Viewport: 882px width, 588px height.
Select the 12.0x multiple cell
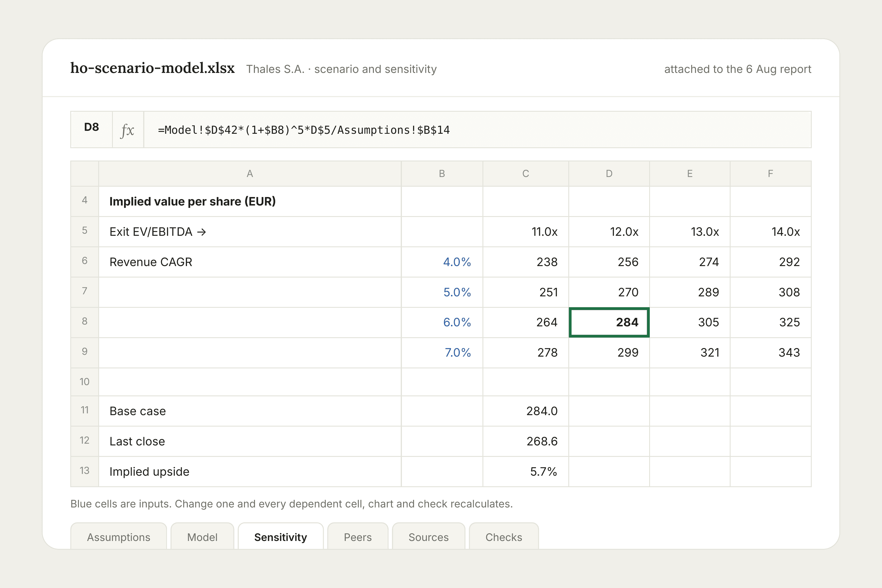[609, 232]
